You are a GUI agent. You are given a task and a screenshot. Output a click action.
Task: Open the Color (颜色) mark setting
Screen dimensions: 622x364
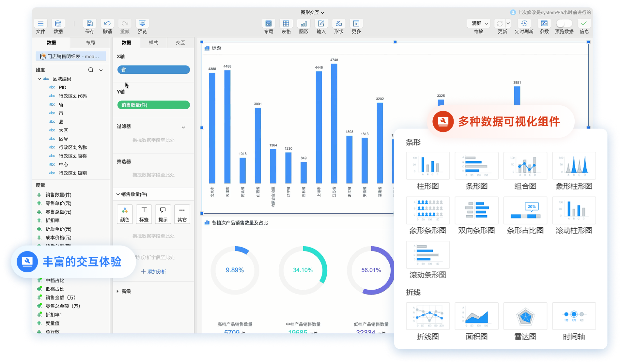[125, 214]
